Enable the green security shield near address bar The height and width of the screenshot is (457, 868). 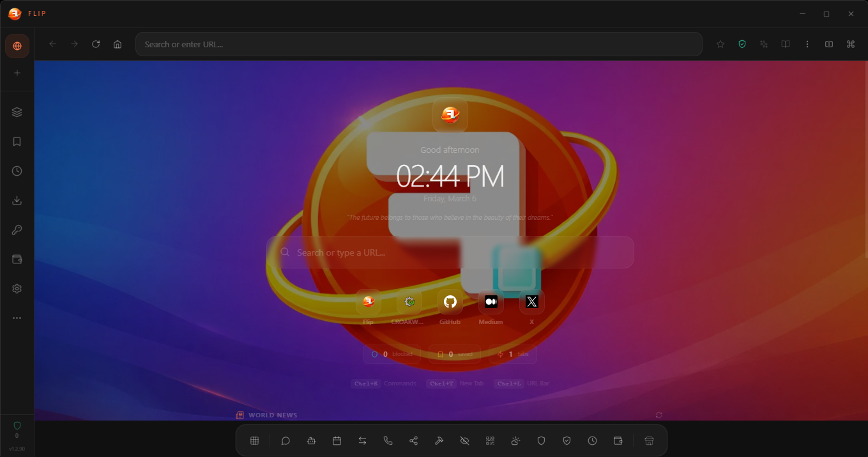point(742,44)
